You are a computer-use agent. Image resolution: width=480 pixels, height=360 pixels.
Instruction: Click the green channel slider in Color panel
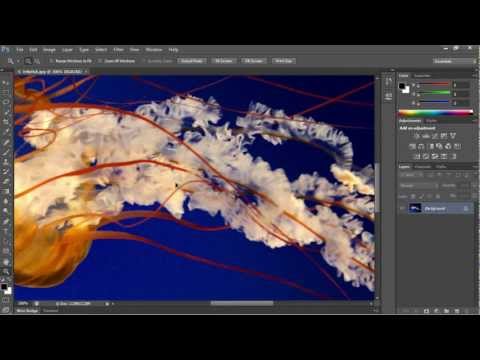point(433,93)
